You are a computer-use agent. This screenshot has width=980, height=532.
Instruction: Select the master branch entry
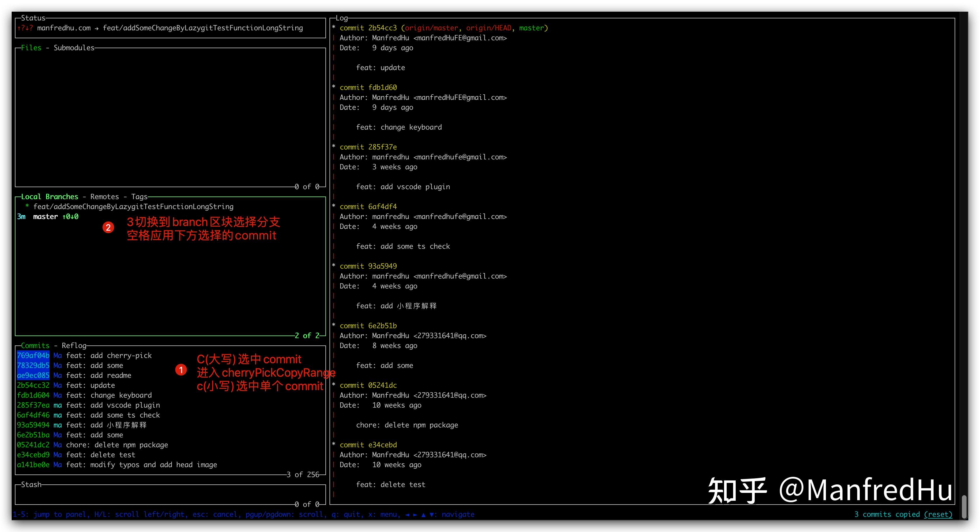(45, 217)
